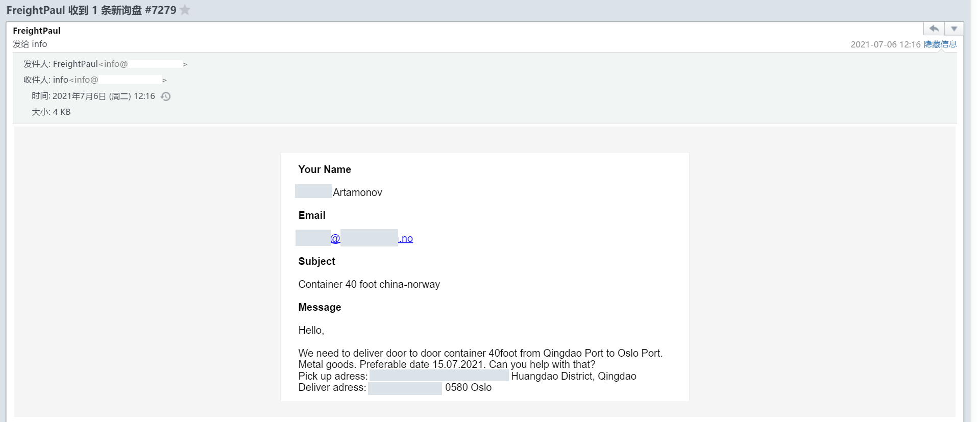
Task: Click the Container 40 foot china-norway text
Action: 369,284
